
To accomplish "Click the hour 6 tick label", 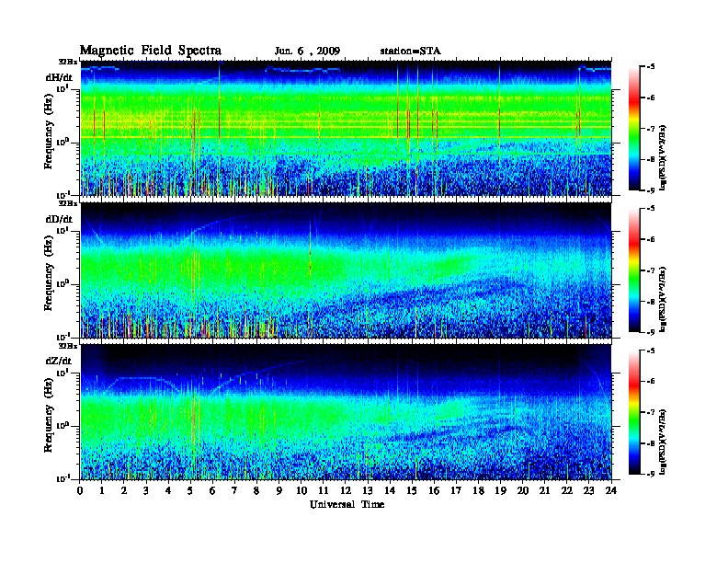I will pos(212,490).
